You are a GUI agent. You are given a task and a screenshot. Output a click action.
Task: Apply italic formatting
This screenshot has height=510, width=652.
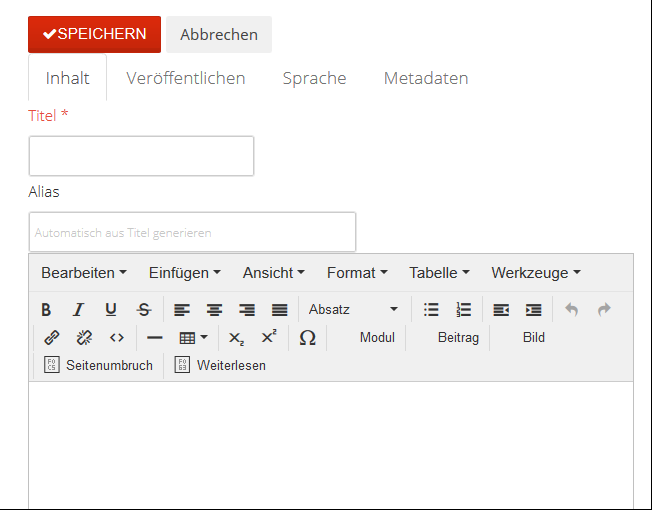pos(79,310)
